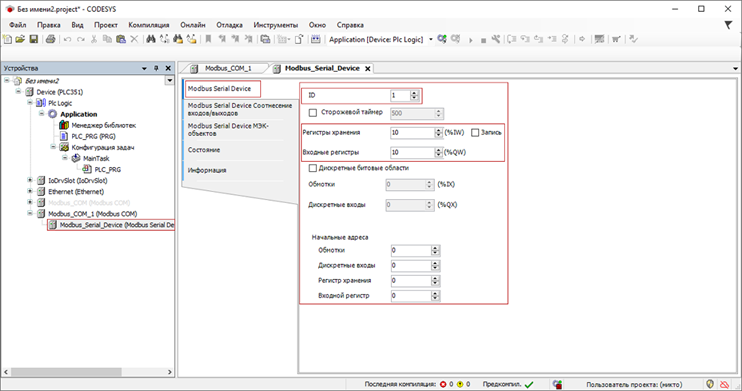The height and width of the screenshot is (391, 742).
Task: Open the Файл menu
Action: click(x=18, y=25)
